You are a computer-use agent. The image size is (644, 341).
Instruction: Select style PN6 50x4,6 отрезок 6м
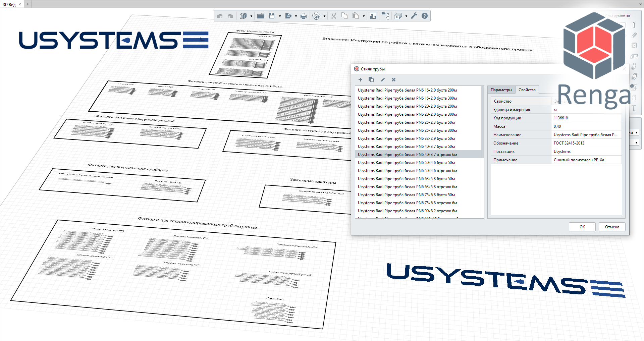[x=418, y=171]
